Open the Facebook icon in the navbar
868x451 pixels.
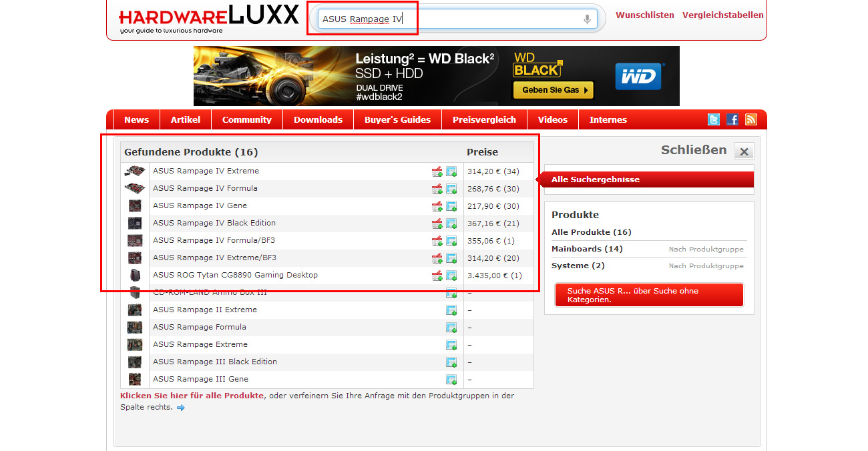click(x=732, y=119)
